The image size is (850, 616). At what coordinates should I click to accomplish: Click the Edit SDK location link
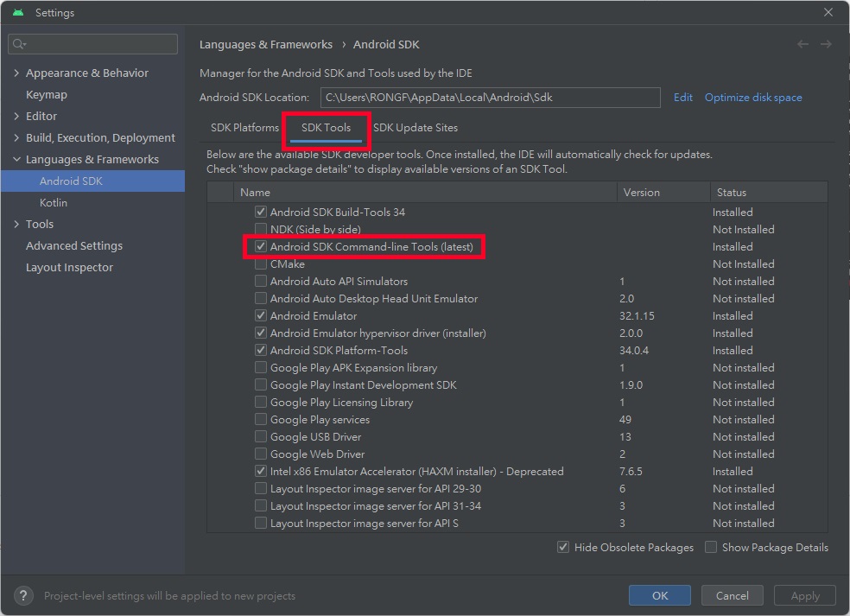coord(682,98)
